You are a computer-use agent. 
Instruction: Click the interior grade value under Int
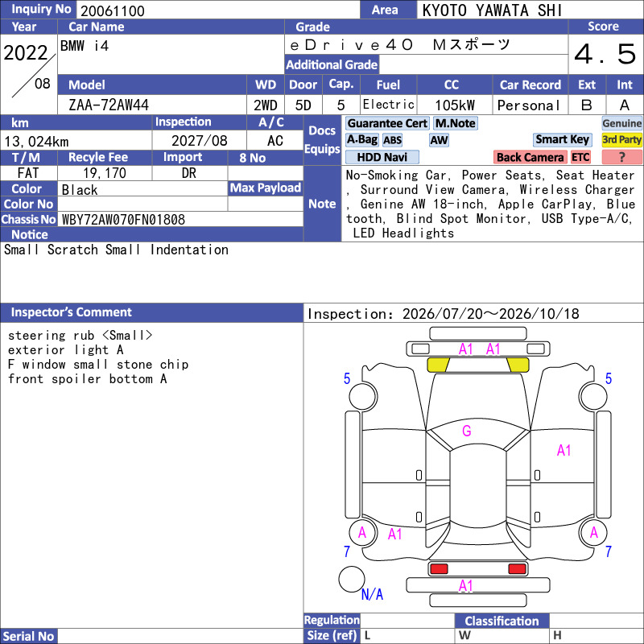click(x=625, y=105)
